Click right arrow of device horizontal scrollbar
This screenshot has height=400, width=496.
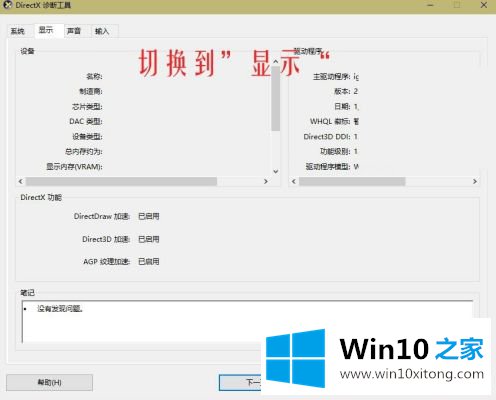point(266,181)
